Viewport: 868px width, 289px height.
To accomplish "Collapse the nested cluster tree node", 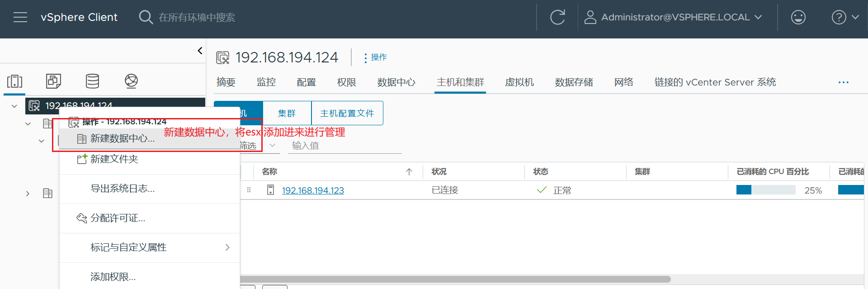I will point(42,141).
